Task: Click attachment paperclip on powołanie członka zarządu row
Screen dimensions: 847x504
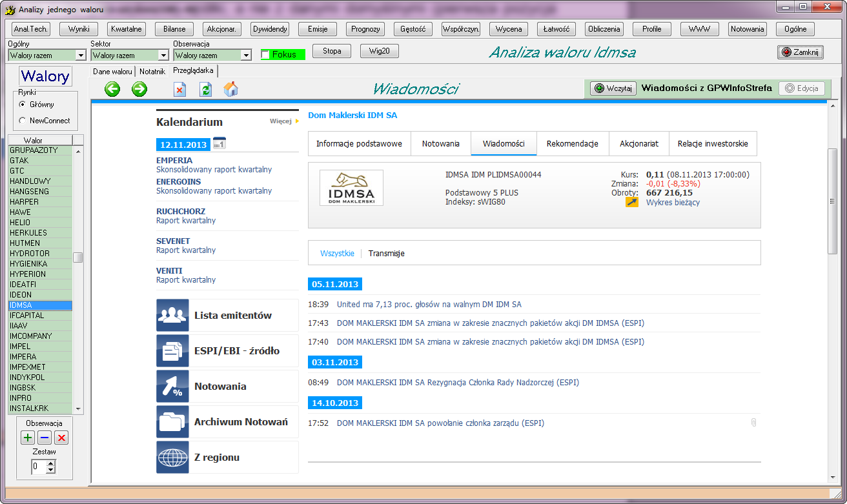Action: (x=753, y=423)
